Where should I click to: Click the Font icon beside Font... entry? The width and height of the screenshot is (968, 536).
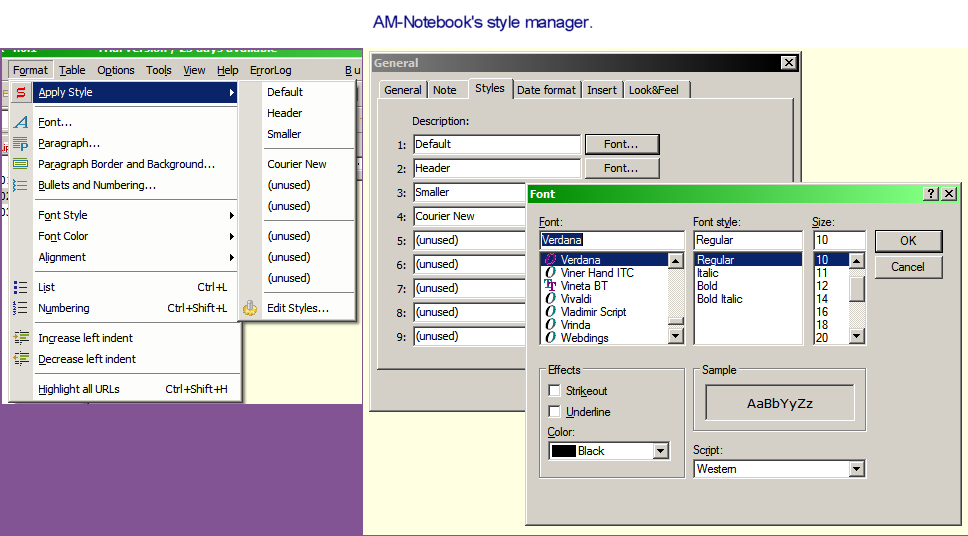[20, 122]
